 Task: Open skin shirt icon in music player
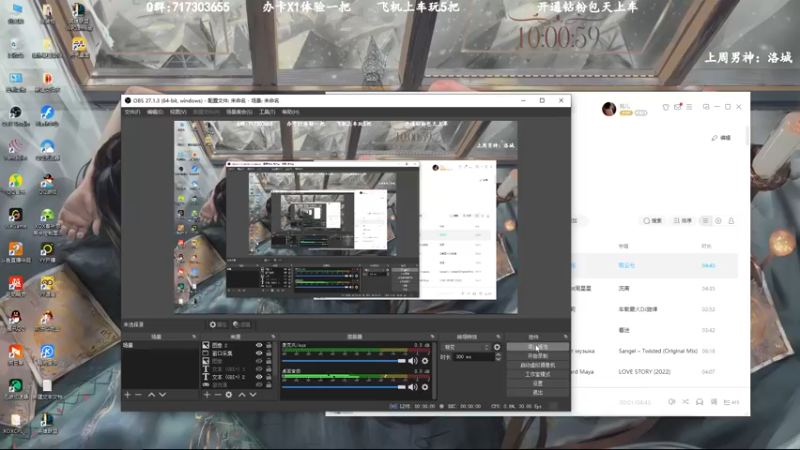pyautogui.click(x=666, y=107)
